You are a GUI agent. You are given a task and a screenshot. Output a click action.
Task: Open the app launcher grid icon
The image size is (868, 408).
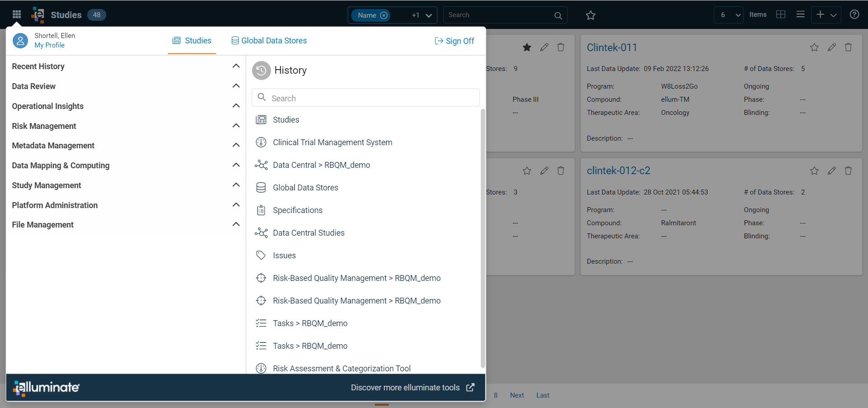tap(17, 14)
